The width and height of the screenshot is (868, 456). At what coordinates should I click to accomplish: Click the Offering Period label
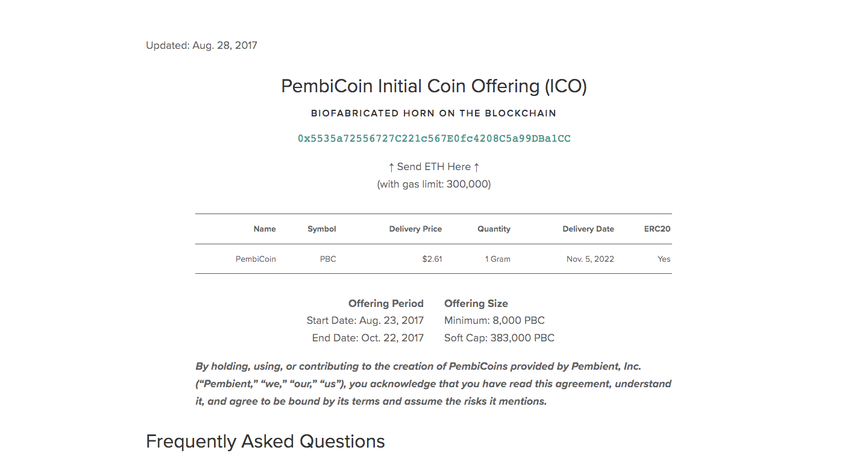pyautogui.click(x=386, y=303)
